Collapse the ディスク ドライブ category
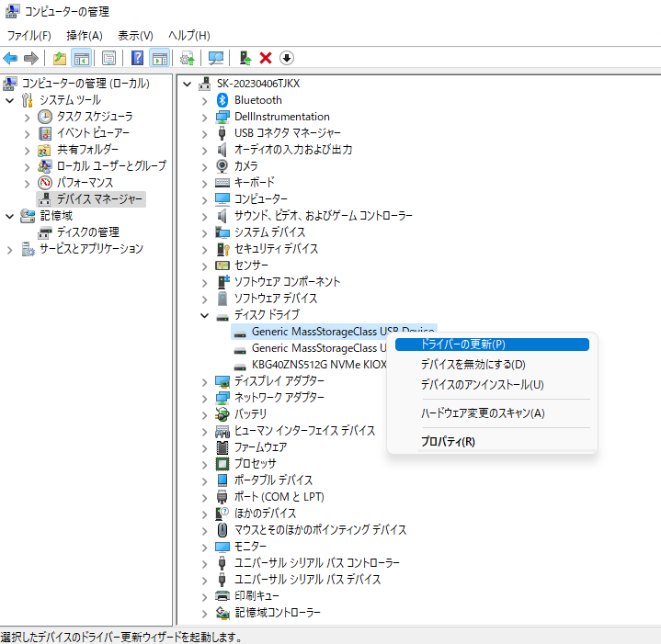 point(205,315)
